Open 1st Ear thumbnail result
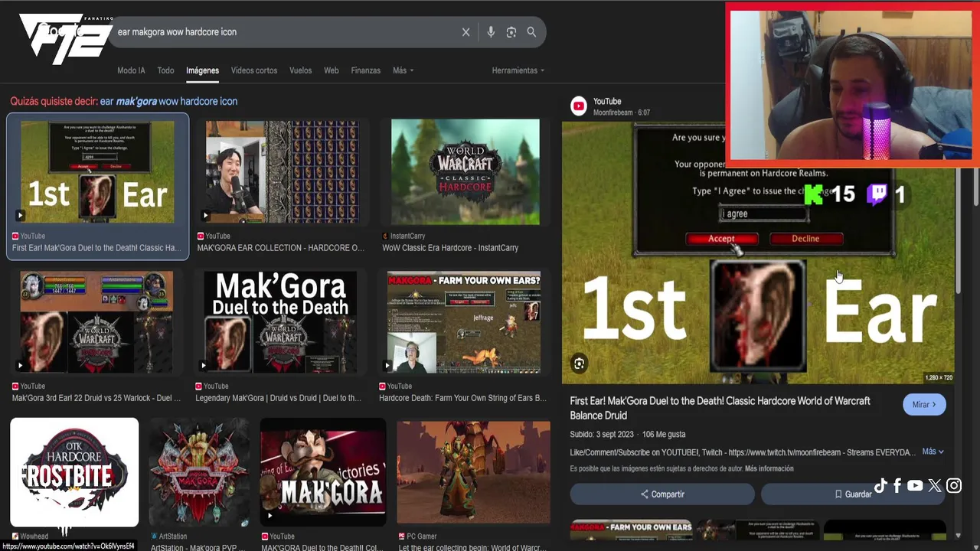 (x=97, y=171)
